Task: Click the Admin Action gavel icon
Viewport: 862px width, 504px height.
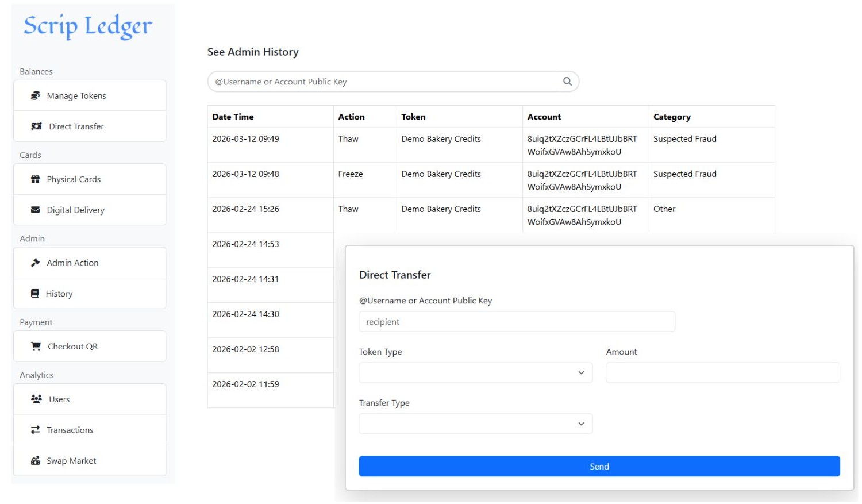Action: pyautogui.click(x=36, y=263)
